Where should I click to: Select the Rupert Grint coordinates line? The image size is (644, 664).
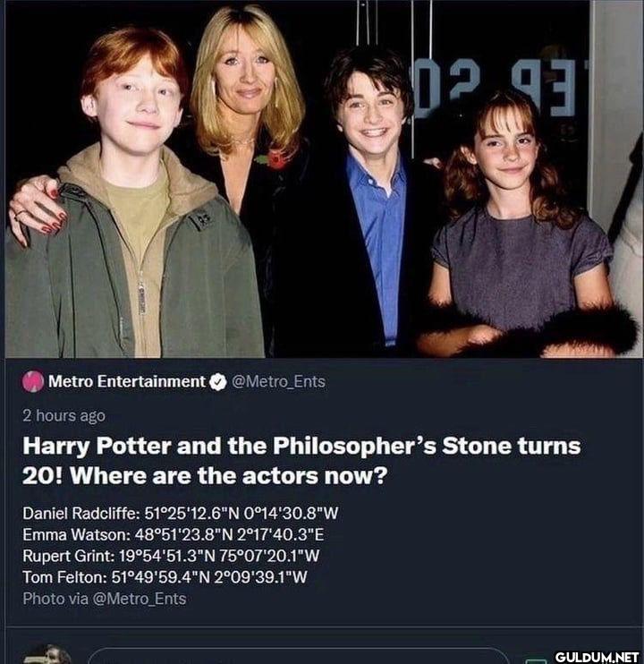pos(171,556)
